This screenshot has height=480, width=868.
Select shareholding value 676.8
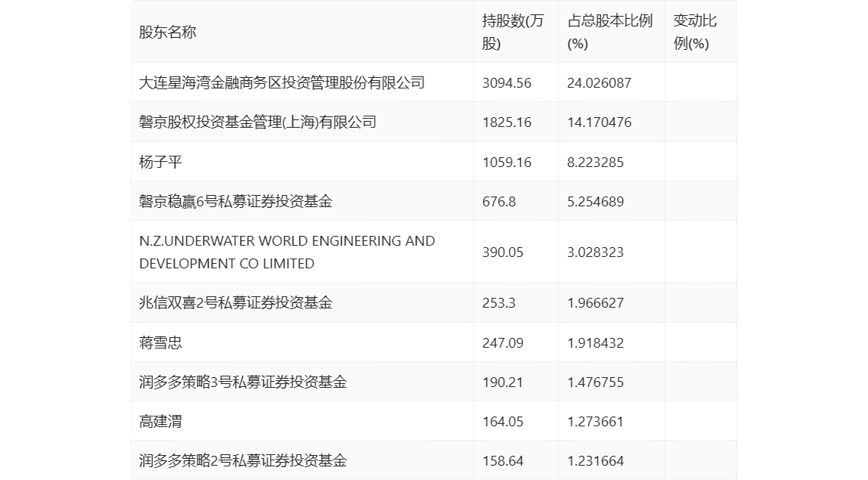pos(499,202)
